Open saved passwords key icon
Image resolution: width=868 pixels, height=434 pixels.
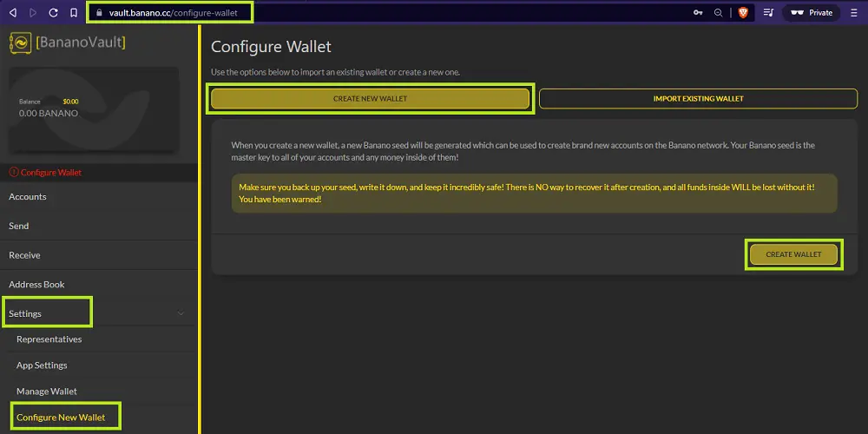(698, 13)
